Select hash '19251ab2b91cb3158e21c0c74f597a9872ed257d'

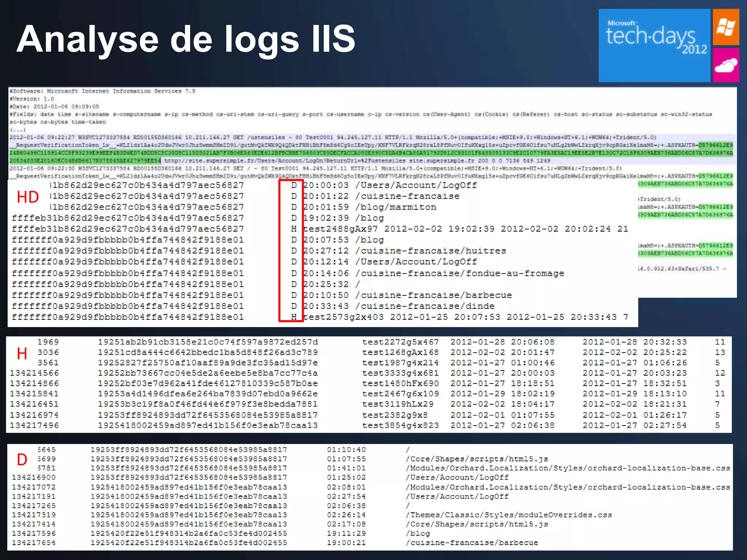coord(208,342)
